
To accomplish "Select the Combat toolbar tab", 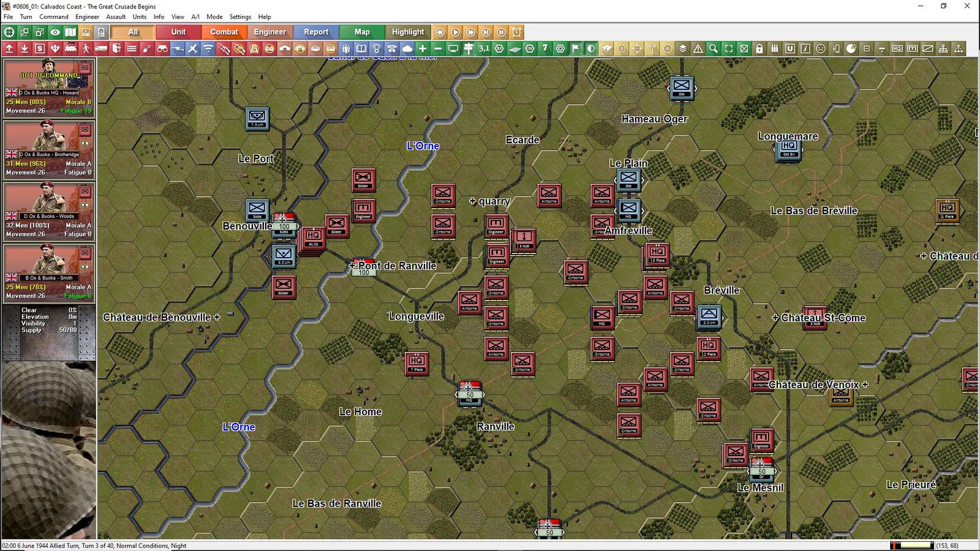I will [x=224, y=32].
